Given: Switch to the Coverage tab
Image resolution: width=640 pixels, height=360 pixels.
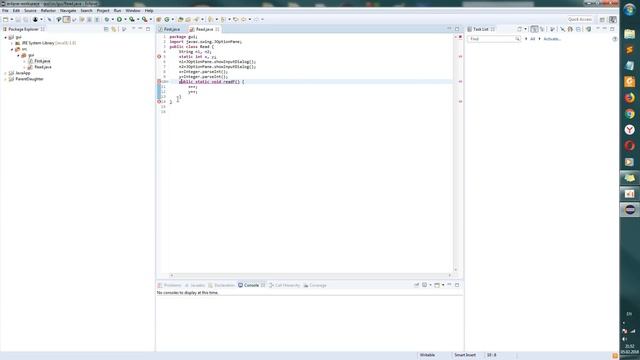Looking at the screenshot, I should point(315,285).
